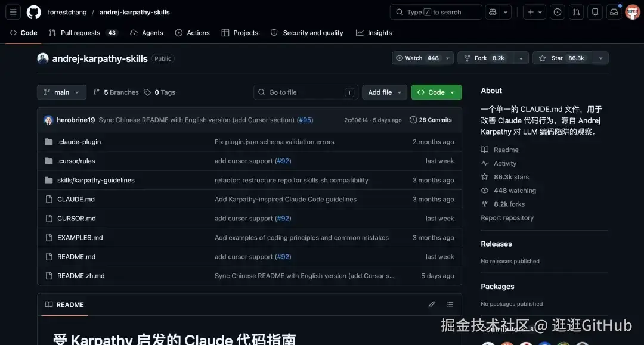The image size is (644, 345).
Task: Click the Watch button
Action: coord(417,58)
